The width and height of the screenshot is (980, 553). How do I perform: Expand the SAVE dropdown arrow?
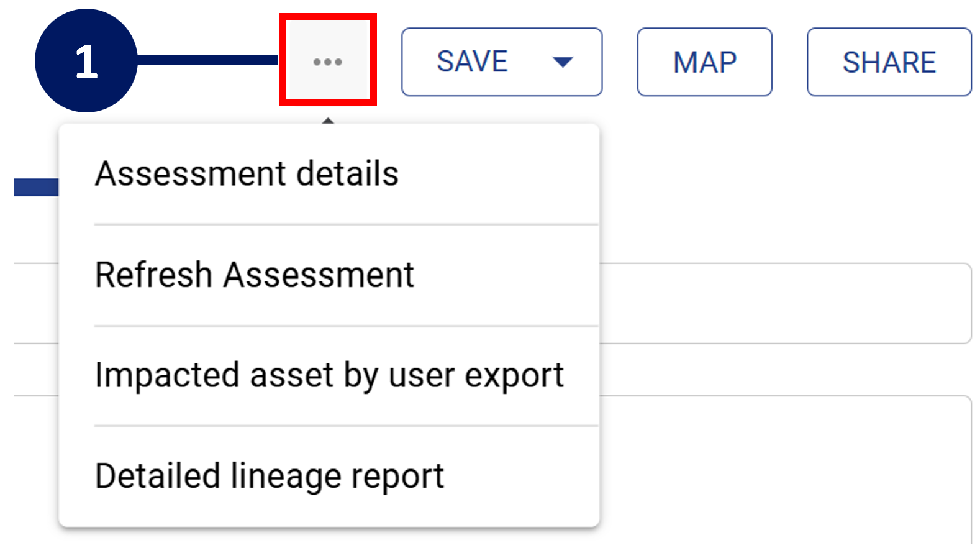[563, 62]
